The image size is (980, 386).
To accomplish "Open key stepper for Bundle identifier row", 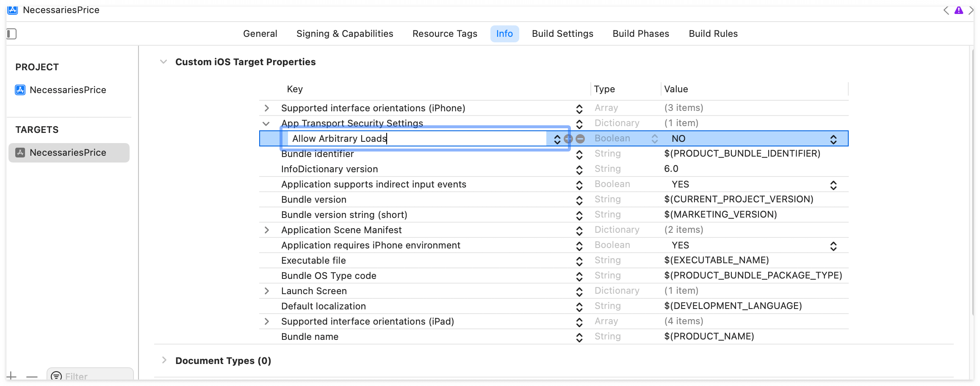I will pyautogui.click(x=579, y=154).
